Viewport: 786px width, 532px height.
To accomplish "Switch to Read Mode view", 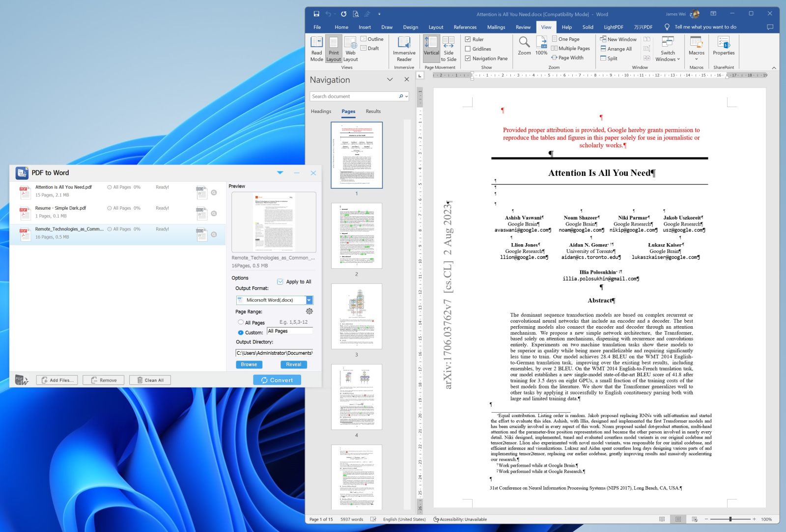I will [317, 49].
